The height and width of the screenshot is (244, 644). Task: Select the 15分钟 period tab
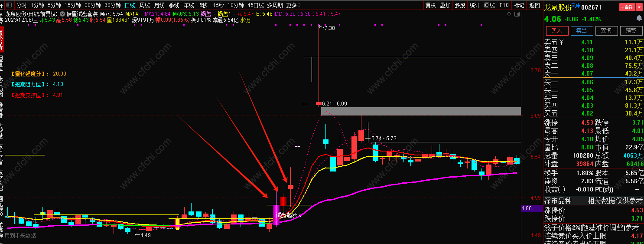[73, 5]
